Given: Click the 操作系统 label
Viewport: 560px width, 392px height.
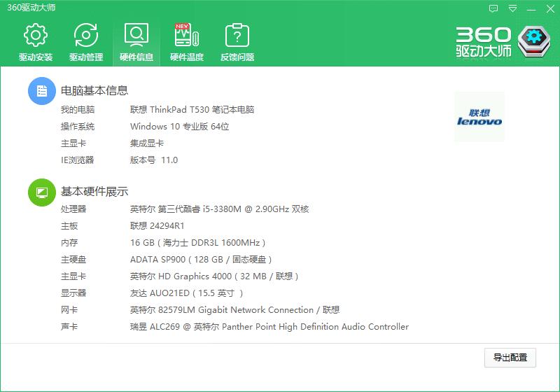Looking at the screenshot, I should [78, 127].
